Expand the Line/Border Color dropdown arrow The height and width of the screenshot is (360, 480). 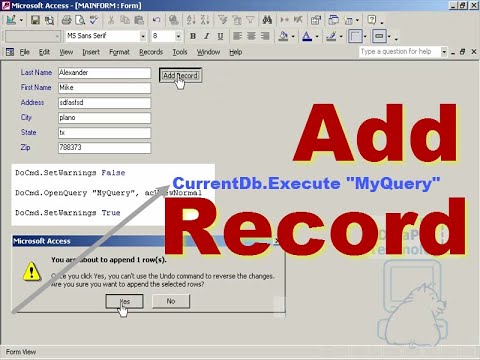pos(341,36)
